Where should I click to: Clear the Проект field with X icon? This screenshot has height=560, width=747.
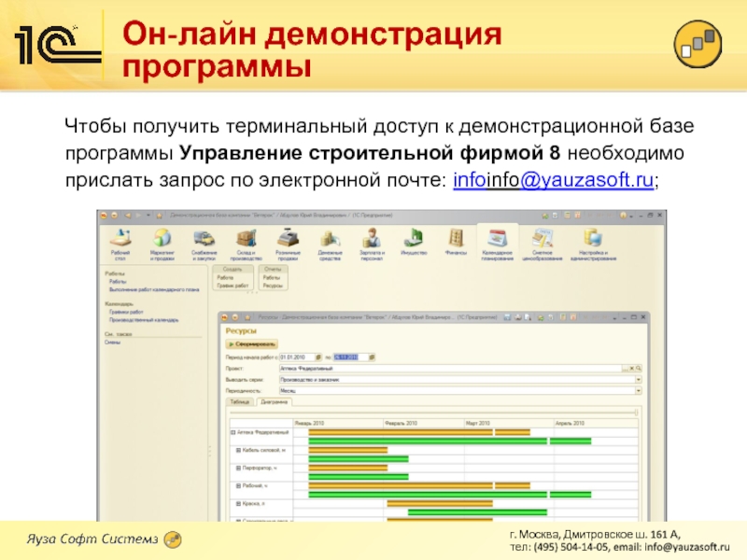point(632,368)
